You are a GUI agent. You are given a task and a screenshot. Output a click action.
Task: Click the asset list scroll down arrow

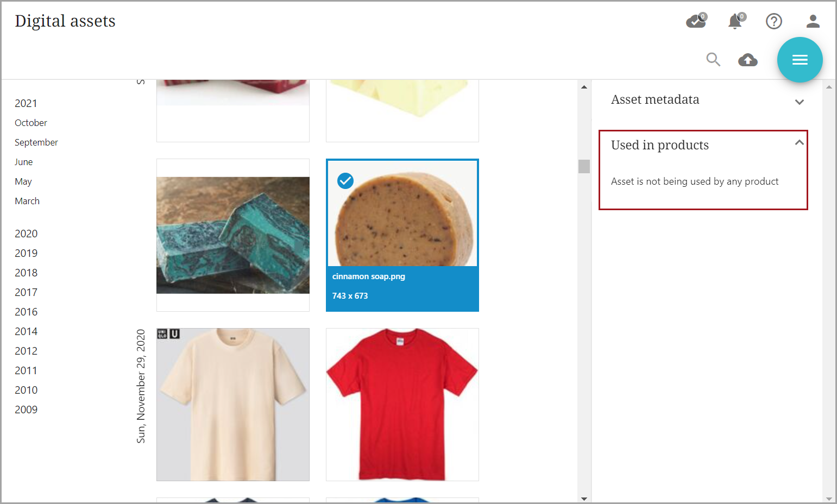584,498
